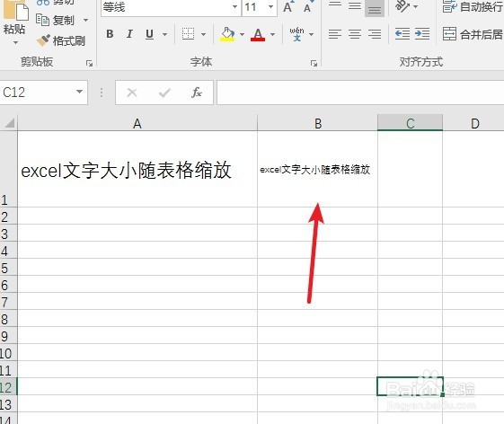This screenshot has width=504, height=424.
Task: Open fill color dropdown arrow
Action: [x=242, y=34]
